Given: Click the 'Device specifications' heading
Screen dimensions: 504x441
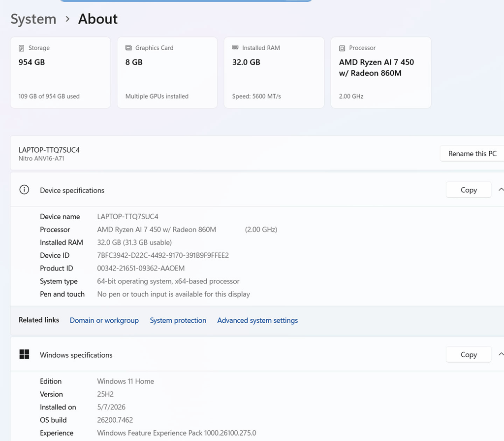Looking at the screenshot, I should 72,190.
